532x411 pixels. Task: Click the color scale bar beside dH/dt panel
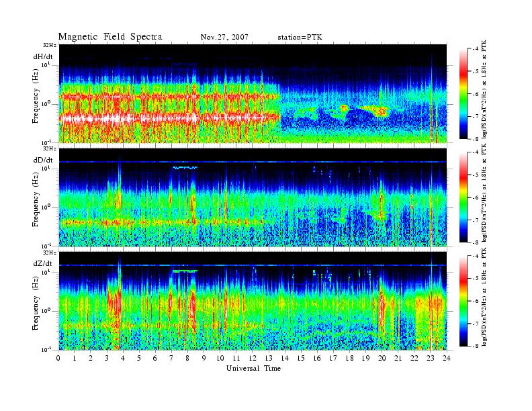(463, 94)
